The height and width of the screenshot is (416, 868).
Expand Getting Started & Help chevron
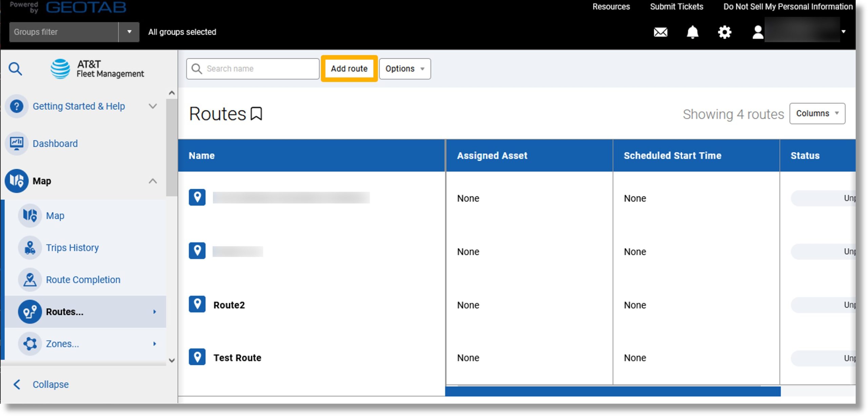click(153, 106)
